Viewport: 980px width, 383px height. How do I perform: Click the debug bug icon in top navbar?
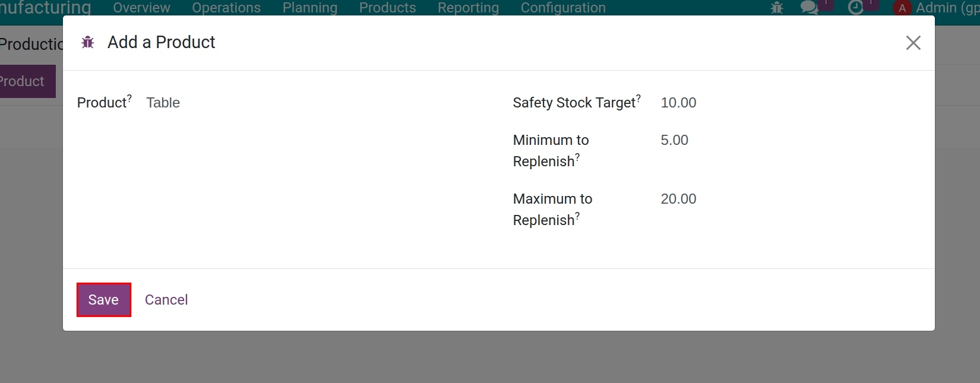[776, 8]
